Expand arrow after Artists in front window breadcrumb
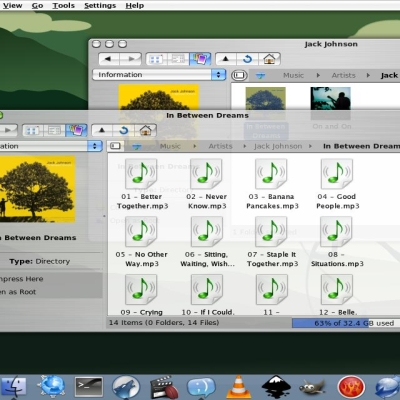The width and height of the screenshot is (400, 400). (x=245, y=146)
